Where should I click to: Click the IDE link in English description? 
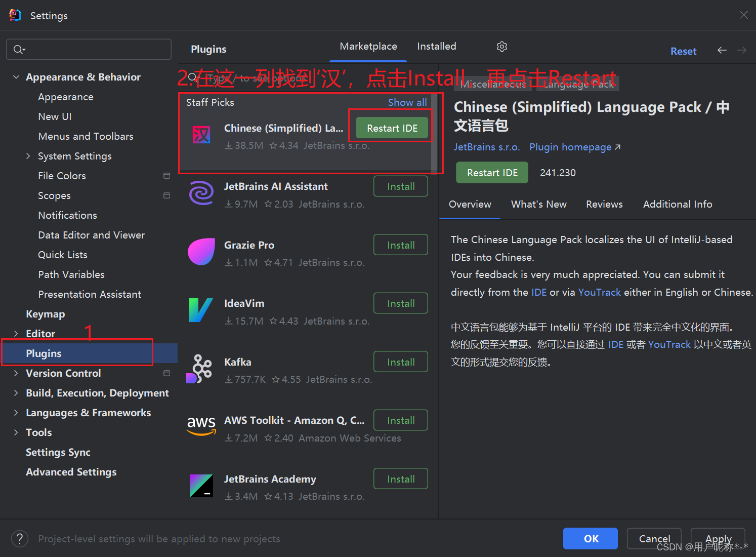(539, 292)
